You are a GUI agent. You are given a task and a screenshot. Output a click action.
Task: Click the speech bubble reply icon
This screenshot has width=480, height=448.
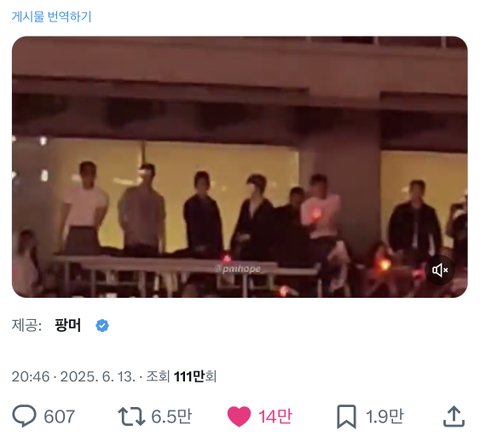24,416
